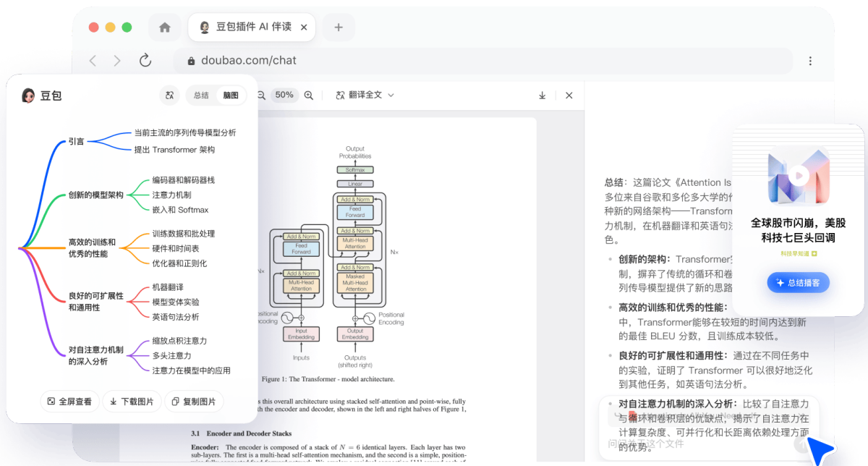Click the translate icon in 豆包 panel
Viewport: 868px width, 466px height.
170,96
